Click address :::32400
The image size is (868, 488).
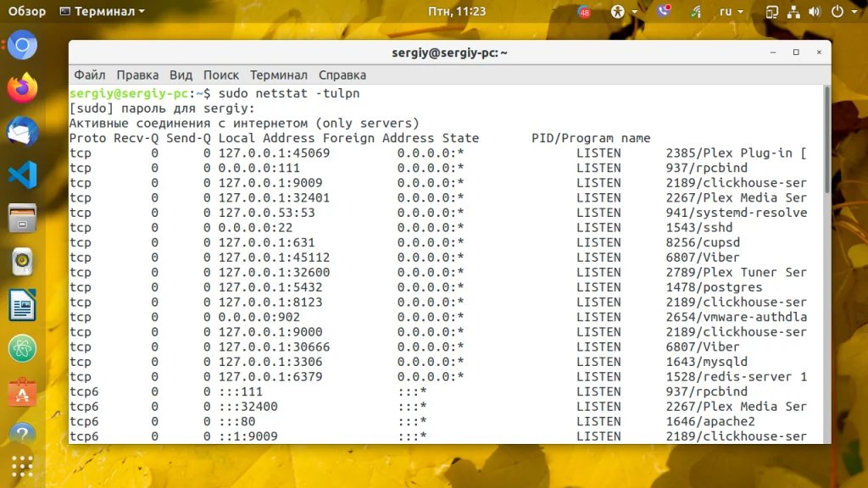coord(248,406)
